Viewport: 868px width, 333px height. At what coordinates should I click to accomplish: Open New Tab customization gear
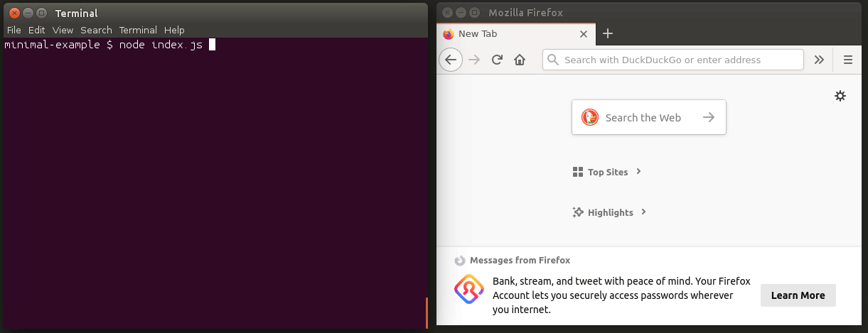click(840, 96)
